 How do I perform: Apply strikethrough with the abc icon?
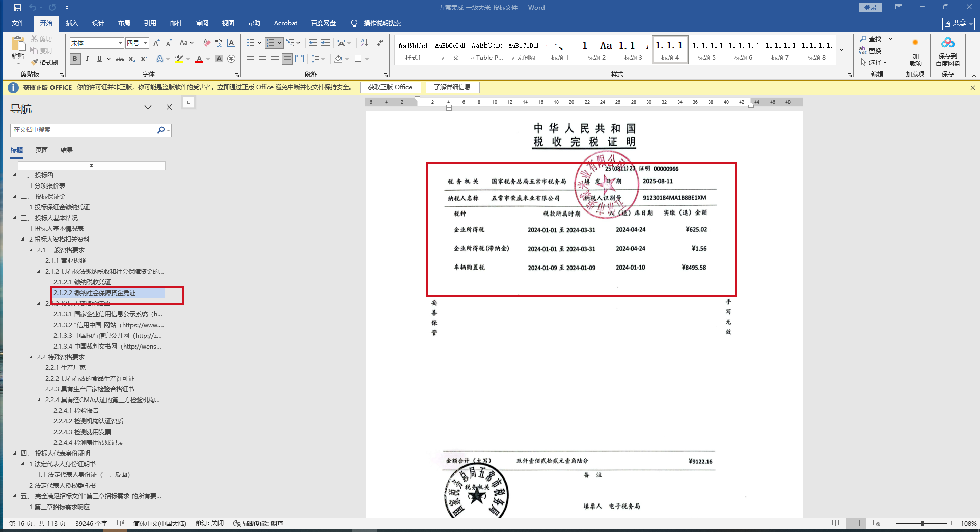tap(120, 59)
